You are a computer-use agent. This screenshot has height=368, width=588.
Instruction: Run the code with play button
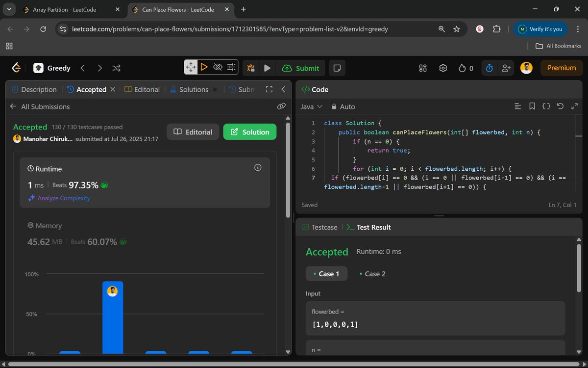click(x=267, y=68)
